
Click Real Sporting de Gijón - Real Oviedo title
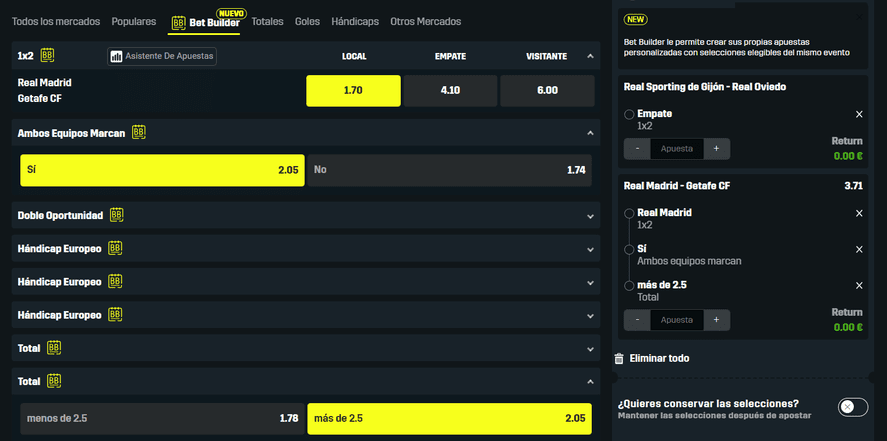[x=704, y=87]
